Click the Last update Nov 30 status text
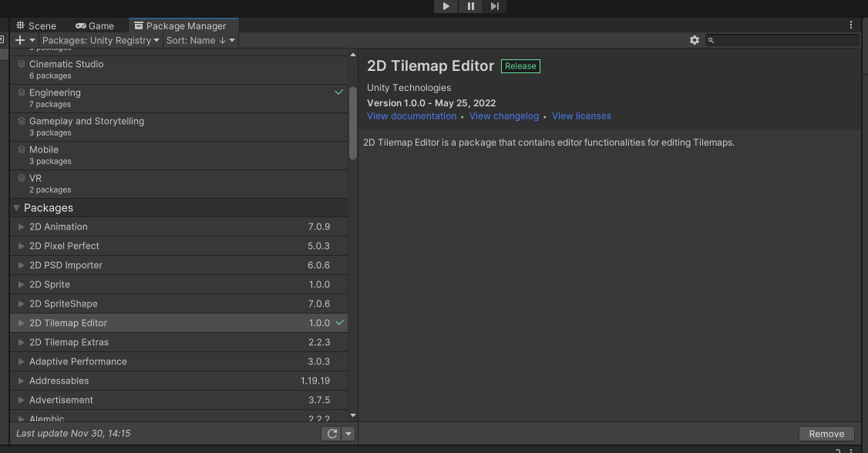 click(x=73, y=434)
